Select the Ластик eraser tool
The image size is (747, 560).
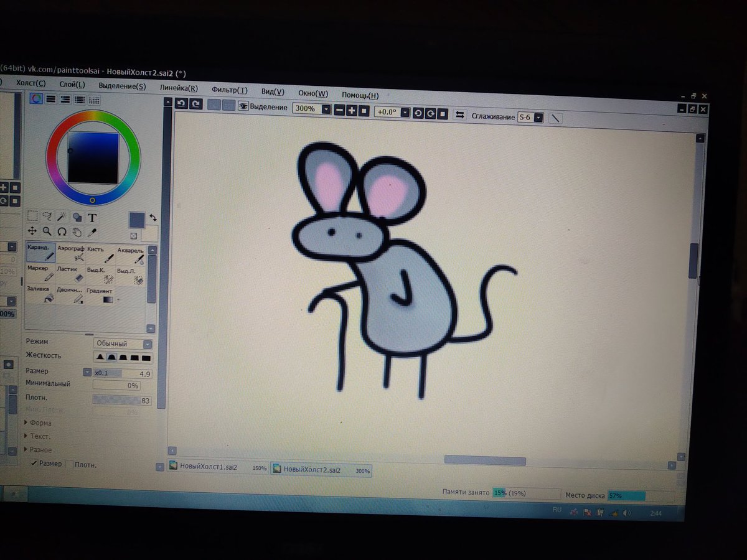70,274
